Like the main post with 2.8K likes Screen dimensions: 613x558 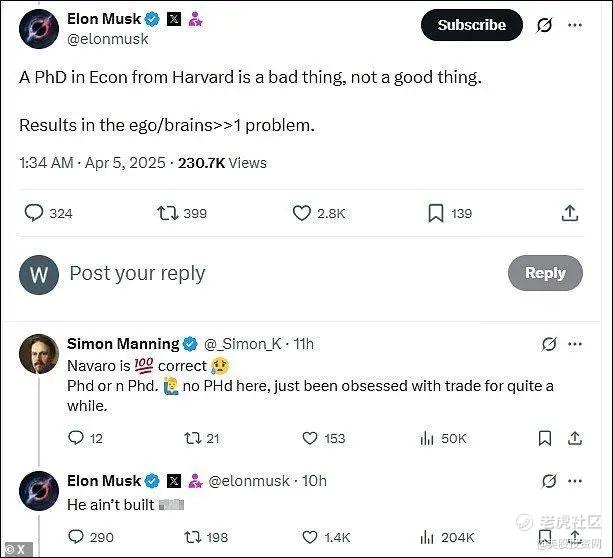tap(302, 212)
